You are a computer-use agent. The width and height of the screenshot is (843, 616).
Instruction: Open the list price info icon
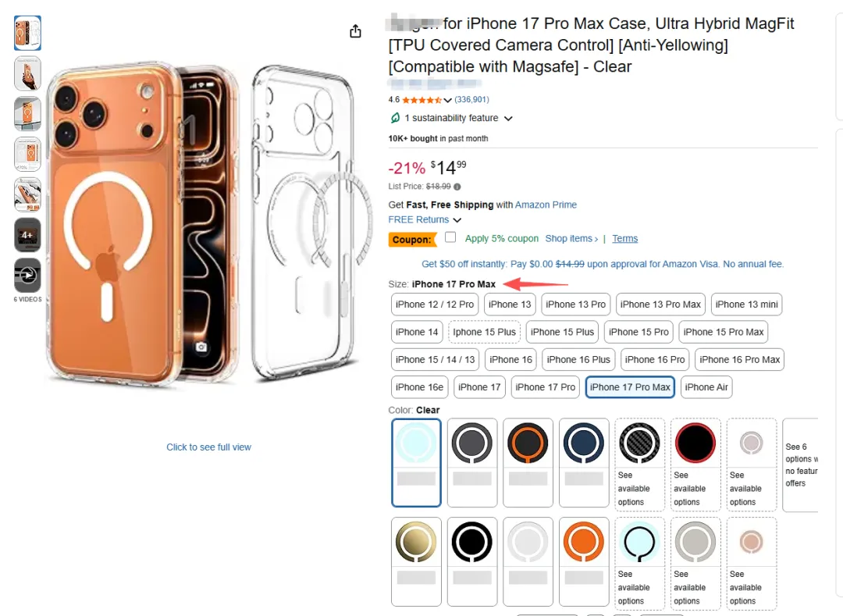pyautogui.click(x=457, y=187)
